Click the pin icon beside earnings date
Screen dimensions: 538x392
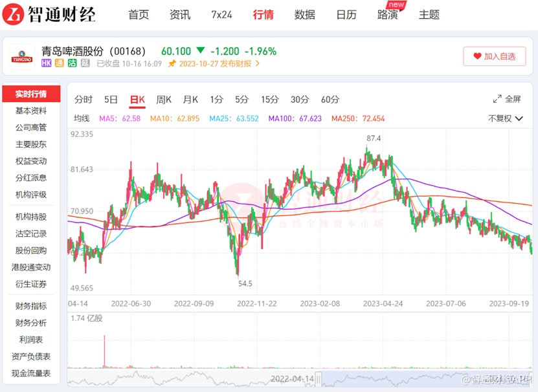pyautogui.click(x=172, y=64)
